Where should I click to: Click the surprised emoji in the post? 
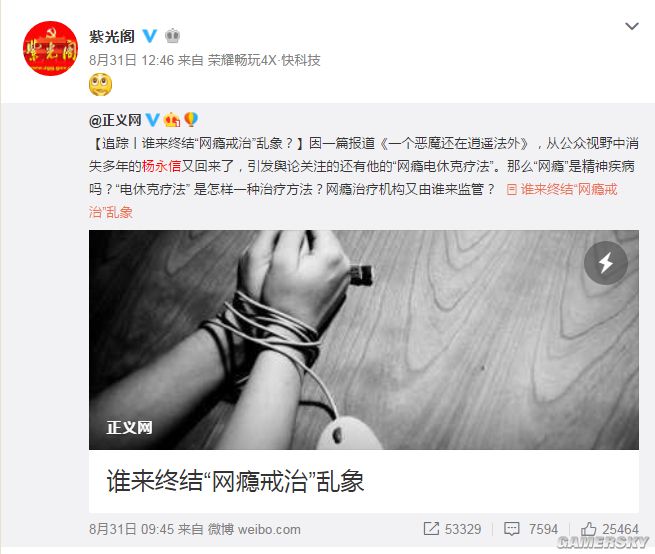[x=100, y=84]
